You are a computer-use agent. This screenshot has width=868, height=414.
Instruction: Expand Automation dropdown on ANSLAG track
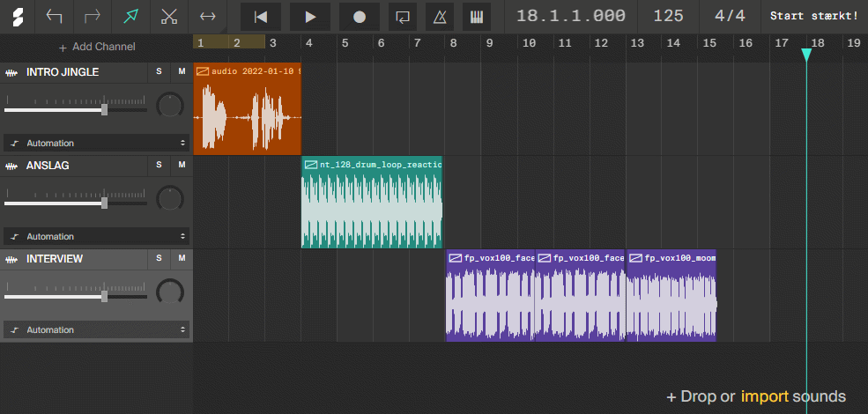(96, 236)
